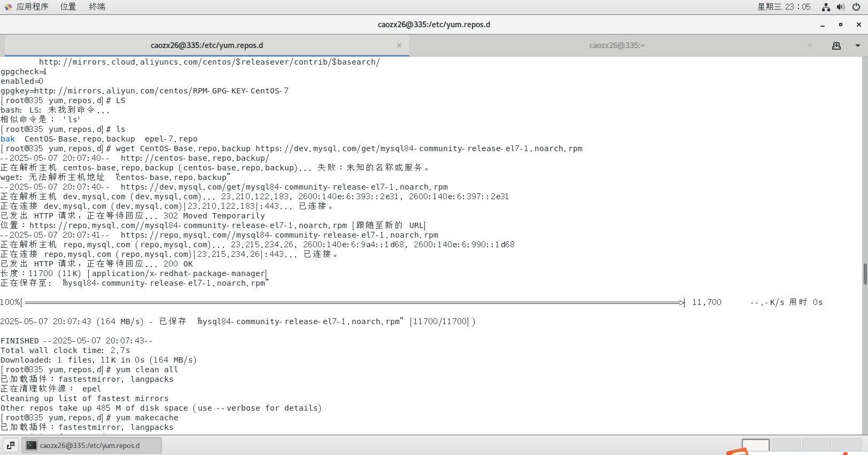
Task: Switch to the caozx26@335:/etc/yum.repos.d terminal tab
Action: pyautogui.click(x=207, y=45)
